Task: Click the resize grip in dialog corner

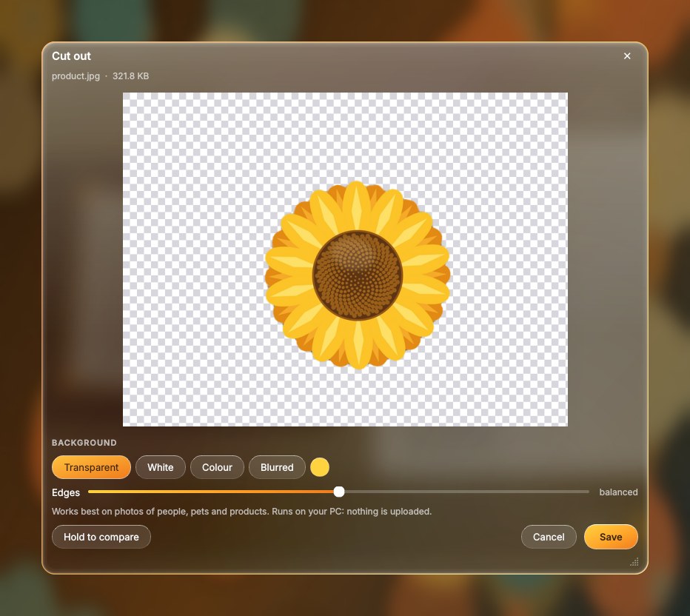Action: (634, 561)
